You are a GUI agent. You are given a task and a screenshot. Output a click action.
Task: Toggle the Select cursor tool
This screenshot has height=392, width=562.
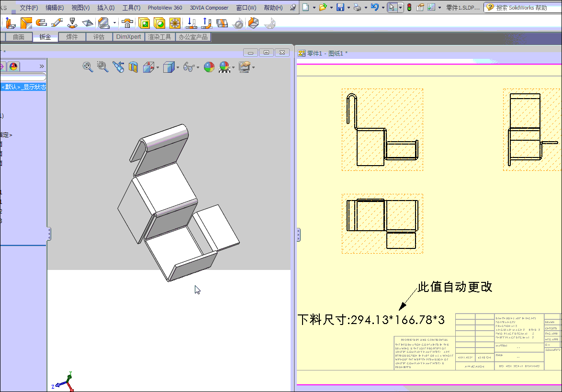point(393,7)
